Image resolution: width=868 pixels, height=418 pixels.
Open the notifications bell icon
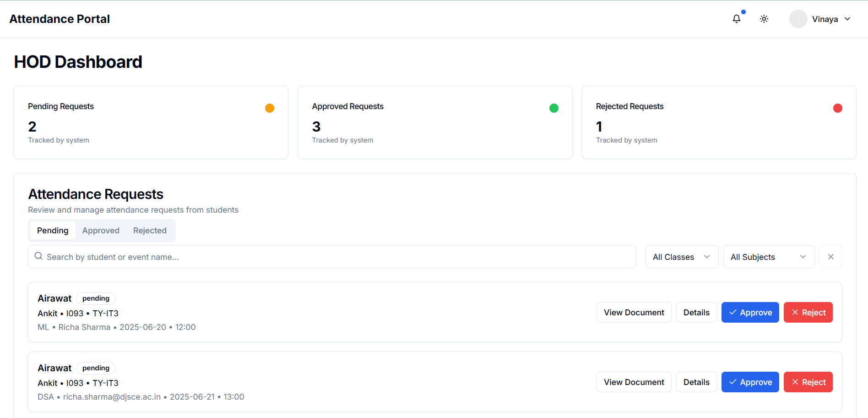[736, 19]
